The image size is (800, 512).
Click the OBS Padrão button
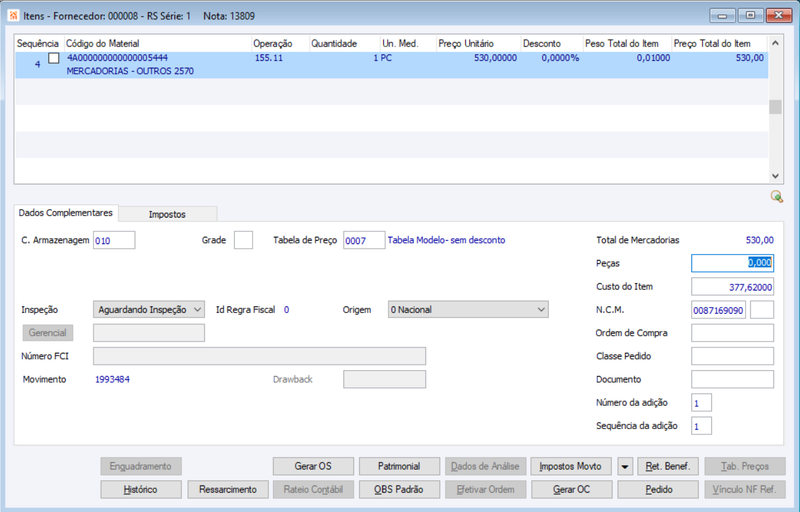(399, 490)
